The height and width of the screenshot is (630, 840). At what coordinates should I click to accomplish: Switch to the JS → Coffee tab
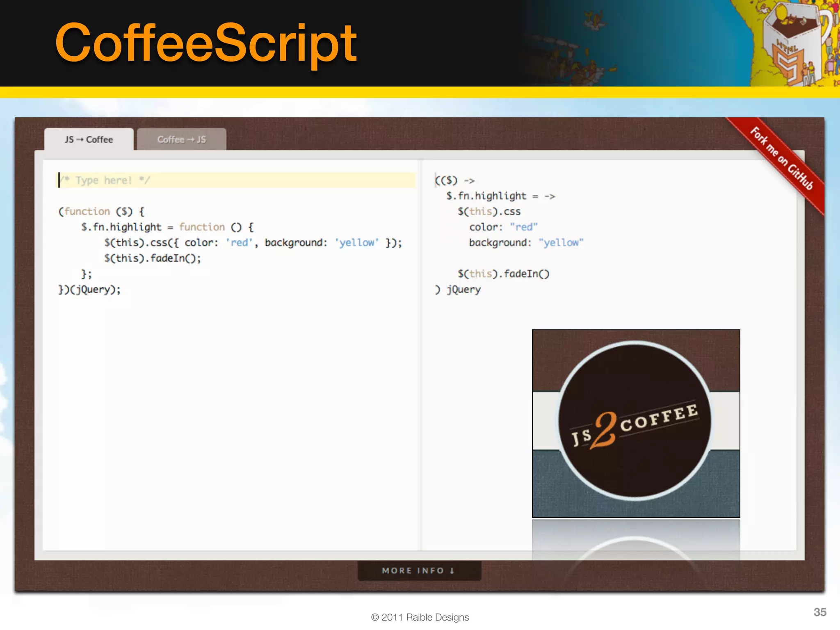point(89,139)
